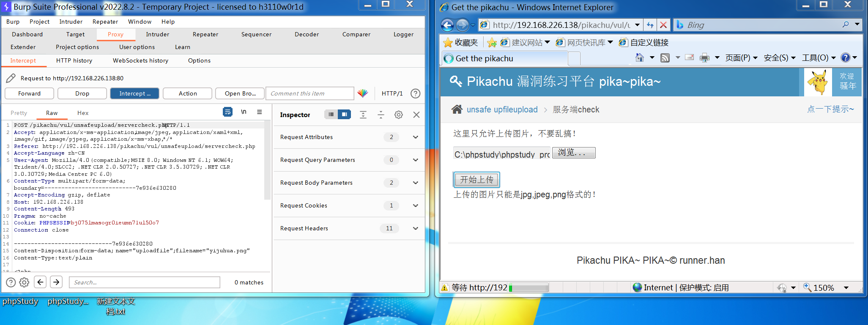Screen dimensions: 868x325
Task: Toggle the message wrap icon in editor
Action: (227, 112)
